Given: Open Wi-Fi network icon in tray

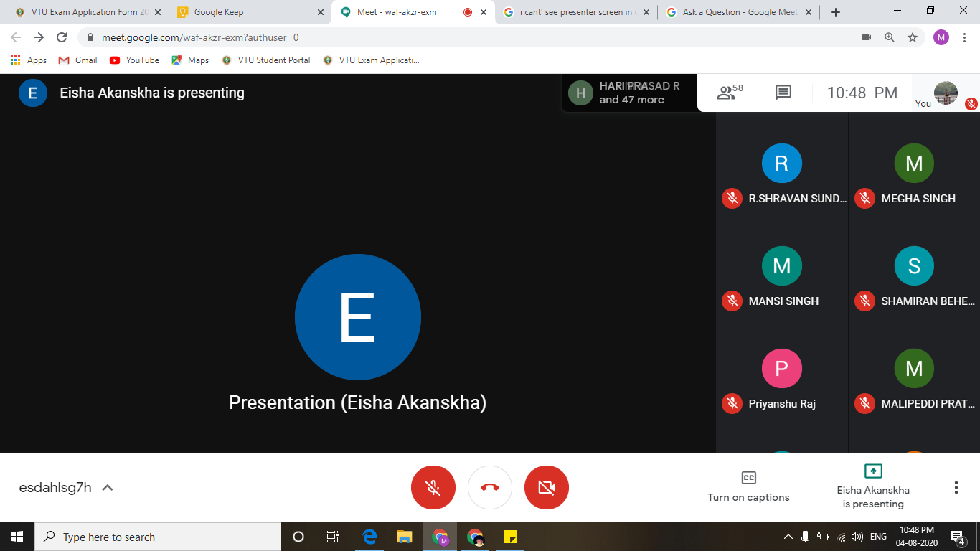Looking at the screenshot, I should pos(841,537).
